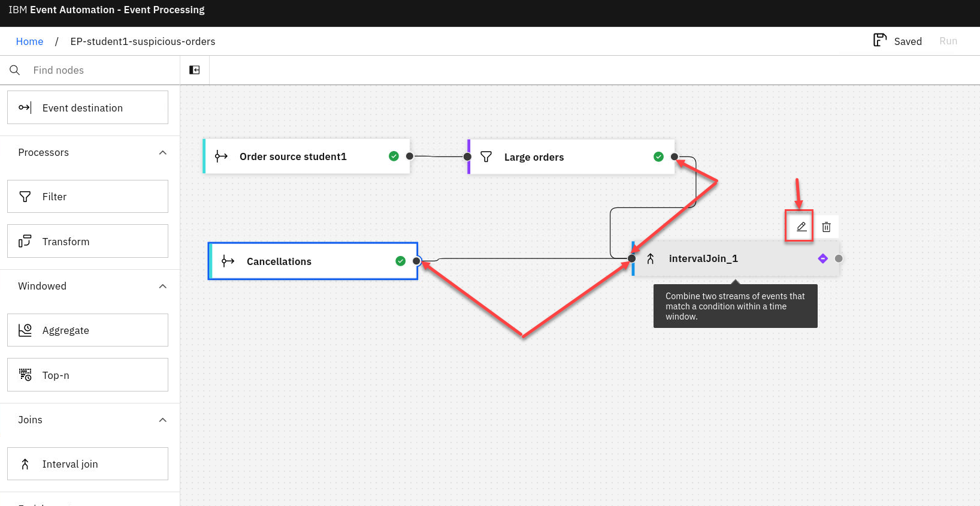Image resolution: width=980 pixels, height=506 pixels.
Task: Click the trash delete icon above intervalJoin_1
Action: (x=826, y=227)
